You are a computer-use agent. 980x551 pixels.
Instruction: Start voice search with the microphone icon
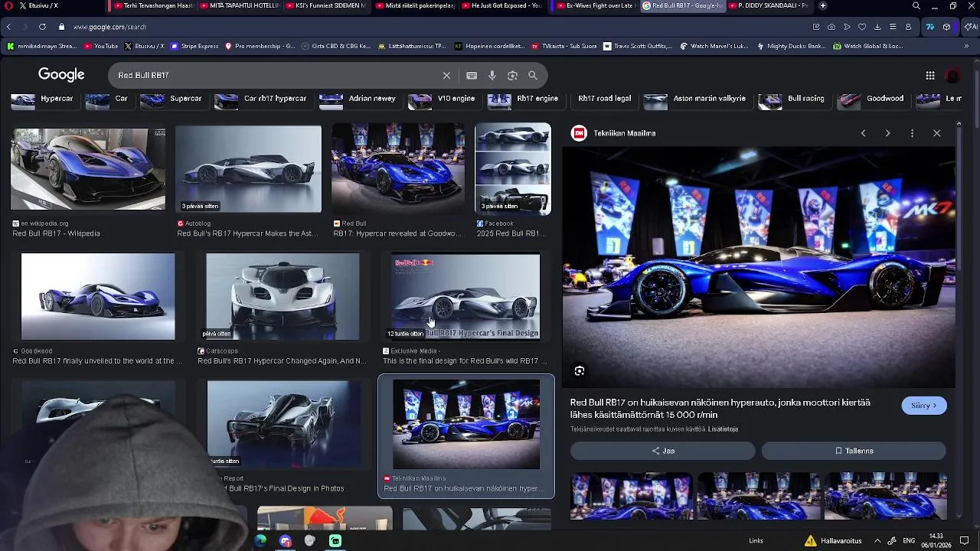[x=492, y=75]
